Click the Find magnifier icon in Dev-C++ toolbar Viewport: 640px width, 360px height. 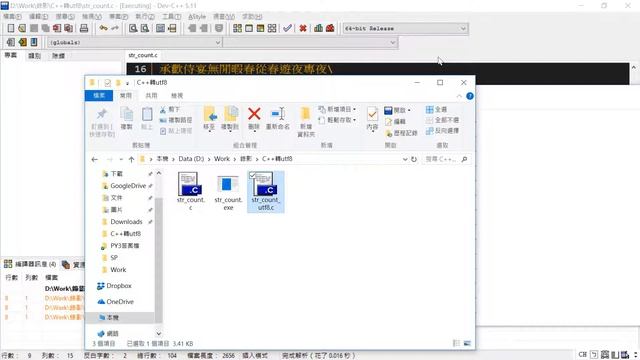tap(133, 28)
